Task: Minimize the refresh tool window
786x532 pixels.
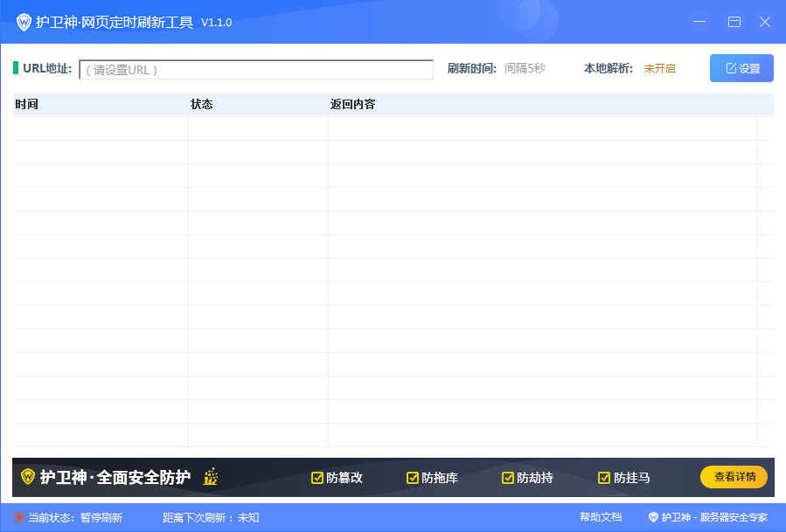Action: [x=699, y=22]
